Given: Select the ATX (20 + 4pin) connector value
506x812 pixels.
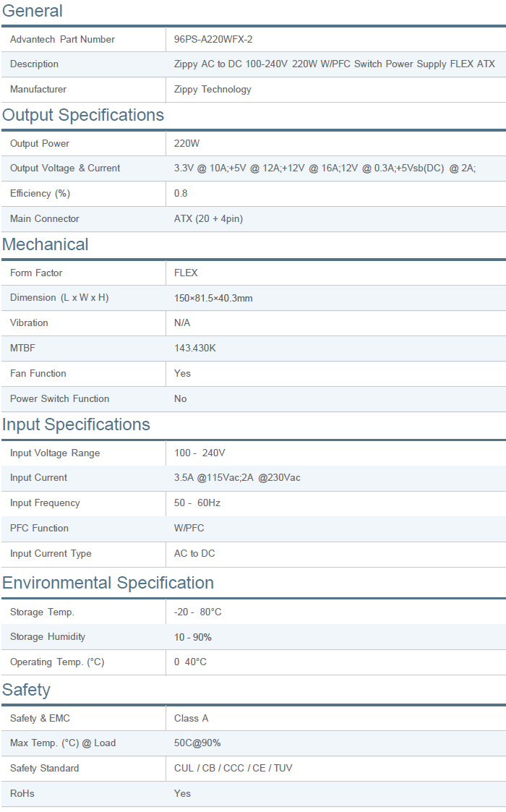Looking at the screenshot, I should [208, 219].
